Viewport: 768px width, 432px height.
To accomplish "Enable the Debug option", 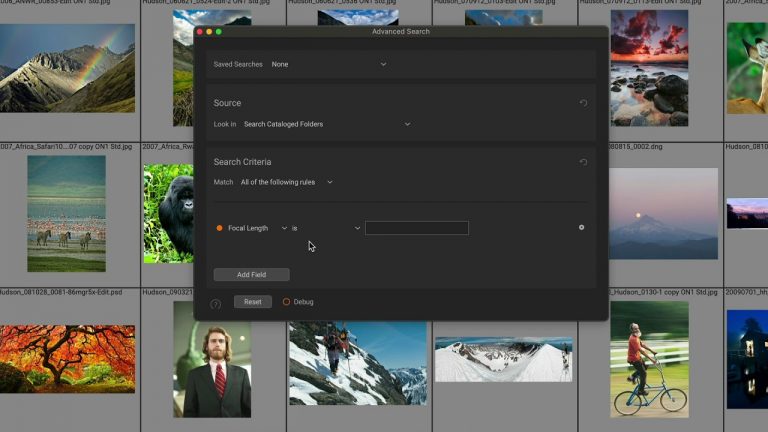I will [x=298, y=302].
